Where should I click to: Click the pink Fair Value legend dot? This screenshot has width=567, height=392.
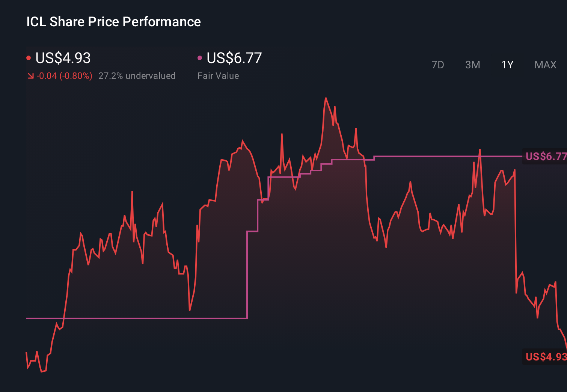(x=200, y=57)
